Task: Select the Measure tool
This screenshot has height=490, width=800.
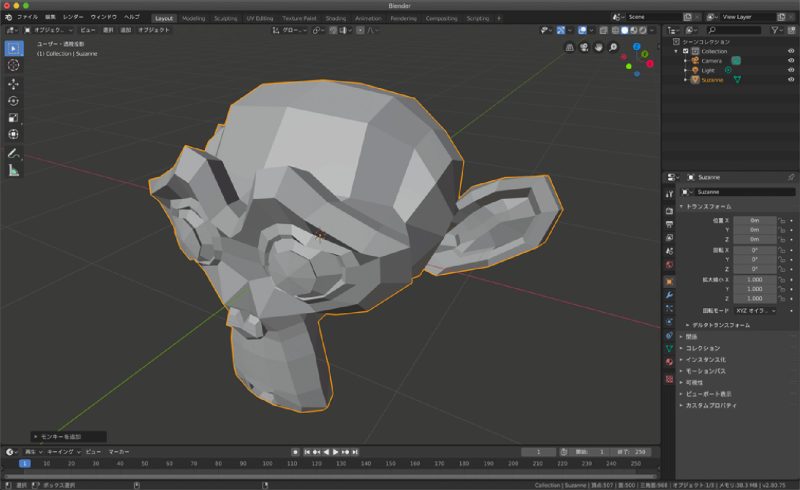Action: tap(14, 170)
